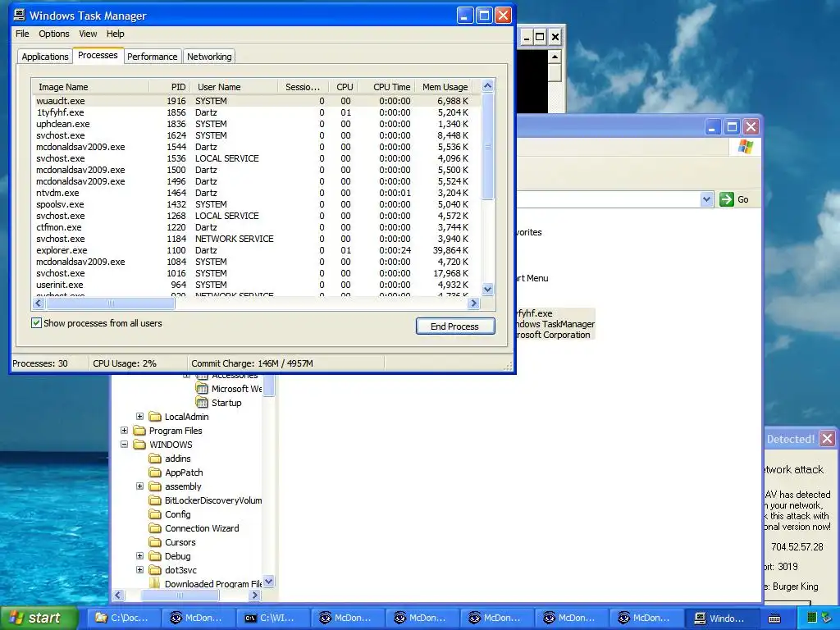Sort by Mem Usage column header
Screen dimensions: 840x630
[445, 87]
